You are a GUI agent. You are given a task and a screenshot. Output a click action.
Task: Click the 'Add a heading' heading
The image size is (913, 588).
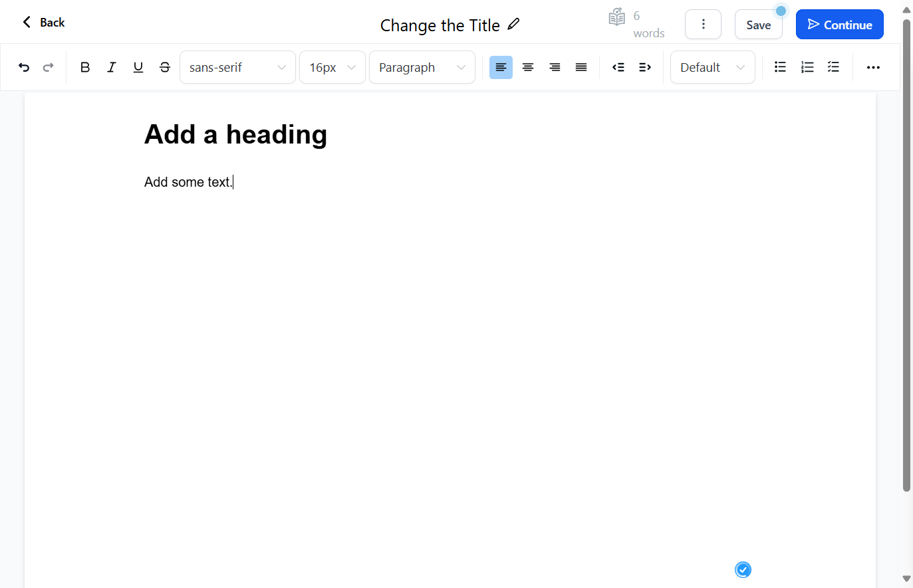pyautogui.click(x=235, y=134)
